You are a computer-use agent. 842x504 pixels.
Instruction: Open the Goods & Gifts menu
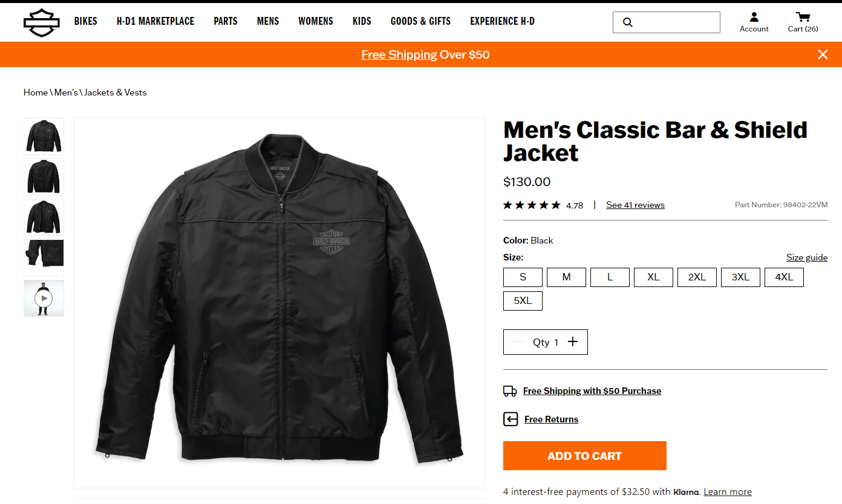pyautogui.click(x=420, y=21)
